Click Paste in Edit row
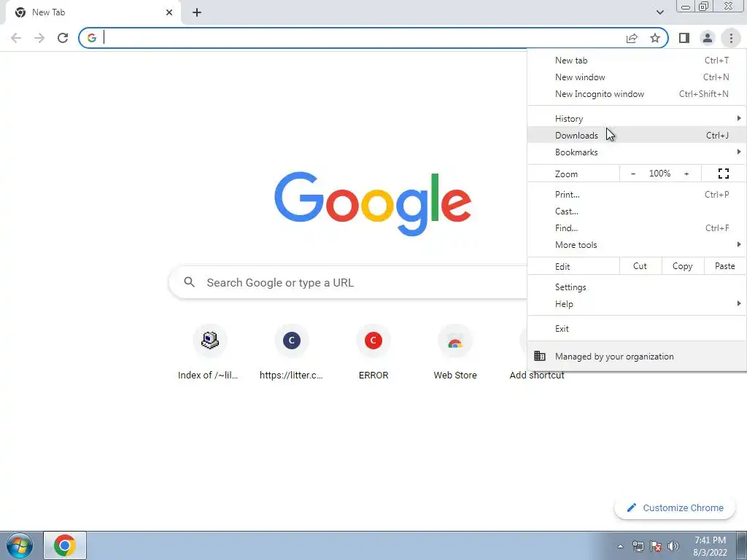The height and width of the screenshot is (560, 747). click(725, 266)
